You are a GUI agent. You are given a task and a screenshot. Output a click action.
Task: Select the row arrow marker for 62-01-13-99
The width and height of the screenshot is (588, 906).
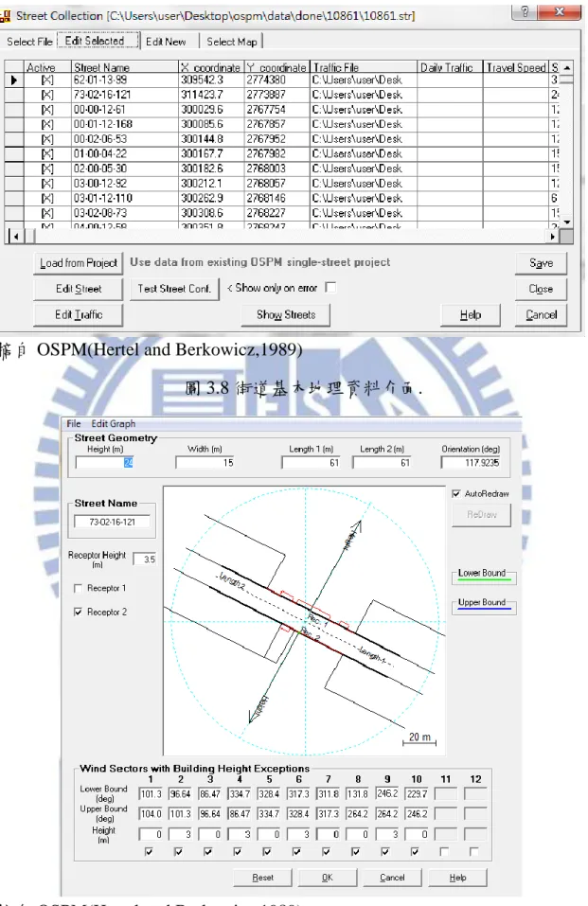[x=13, y=80]
